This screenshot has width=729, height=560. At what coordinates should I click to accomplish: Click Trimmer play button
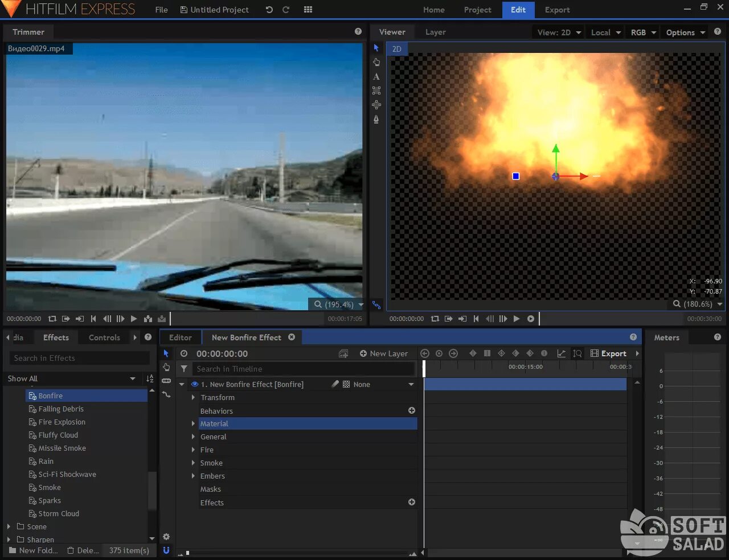pos(134,319)
